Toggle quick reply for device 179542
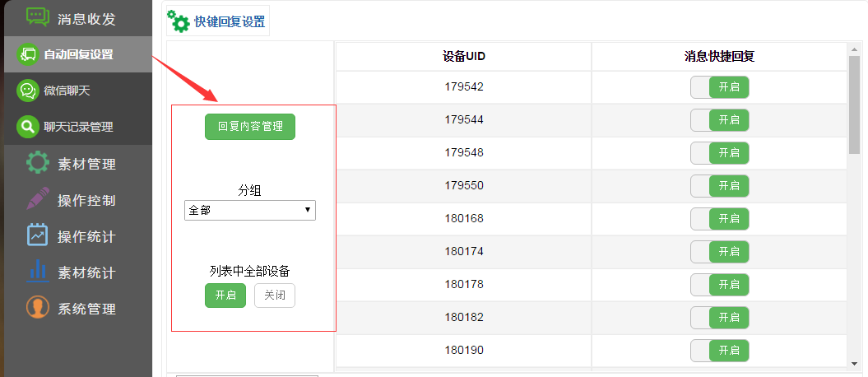This screenshot has width=868, height=377. [x=720, y=87]
